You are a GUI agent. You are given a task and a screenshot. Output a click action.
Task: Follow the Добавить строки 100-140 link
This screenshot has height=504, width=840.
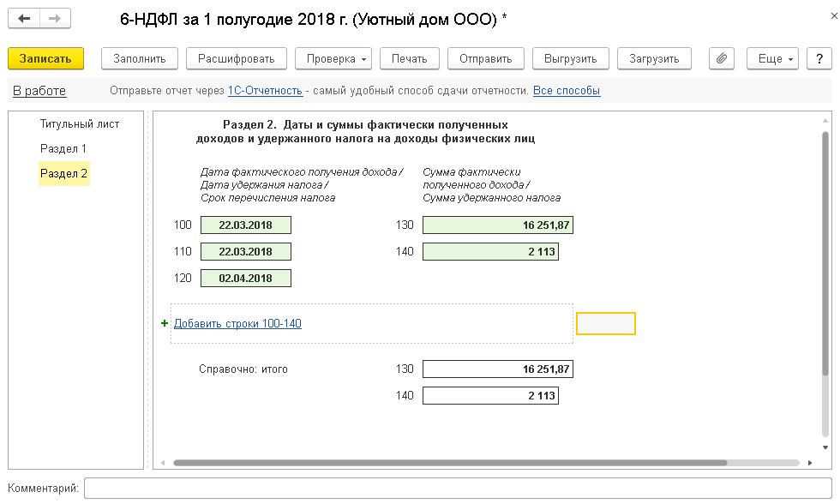(238, 323)
